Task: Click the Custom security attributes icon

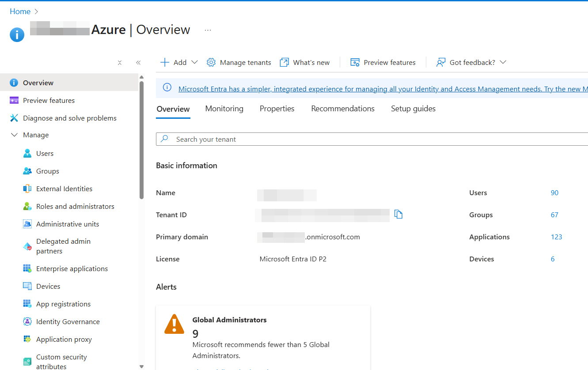Action: 27,362
